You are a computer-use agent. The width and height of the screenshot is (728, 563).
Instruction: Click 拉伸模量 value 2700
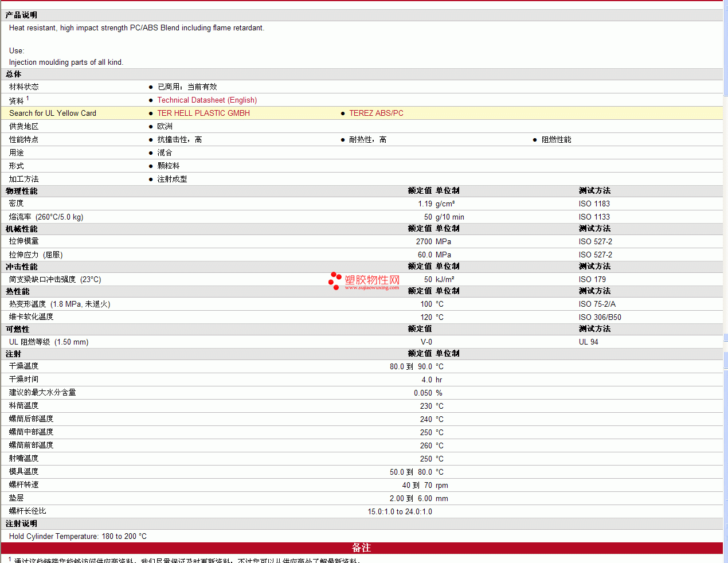click(x=424, y=242)
